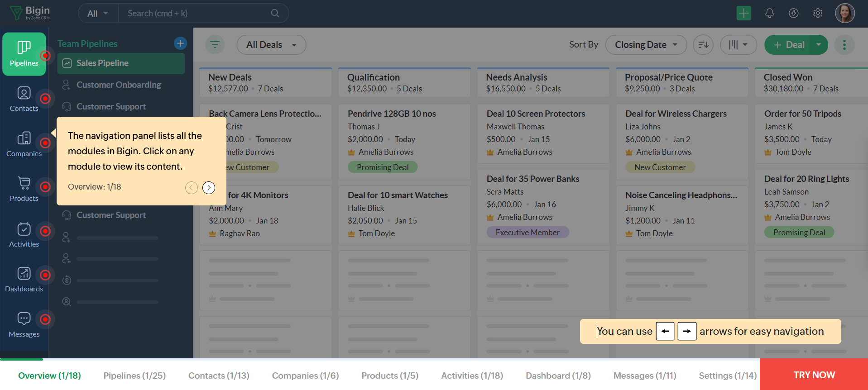Screen dimensions: 868x390
Task: Switch to the Activities (1/18) tab
Action: click(472, 376)
